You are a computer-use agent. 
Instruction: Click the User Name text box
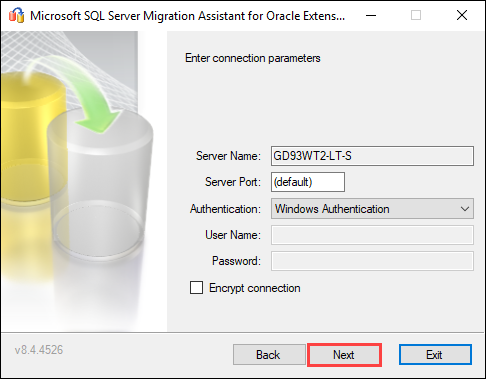tap(372, 235)
